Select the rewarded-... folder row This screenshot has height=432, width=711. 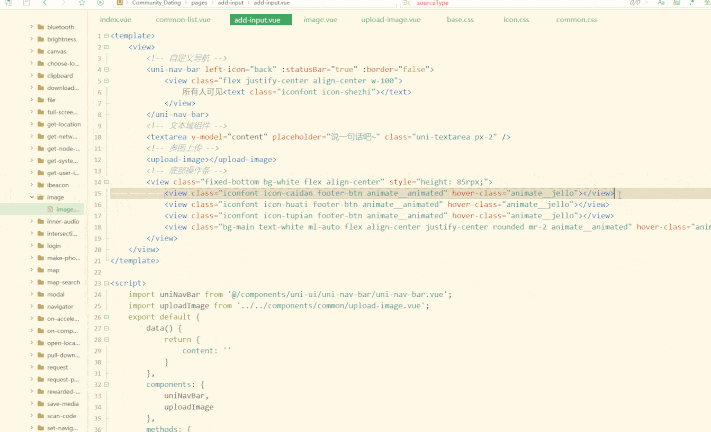44,392
